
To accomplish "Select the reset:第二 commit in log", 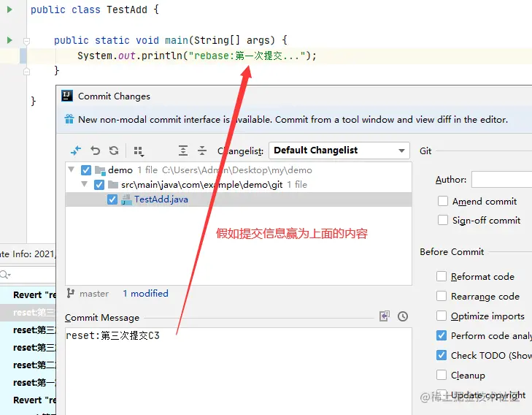I will click(x=28, y=365).
